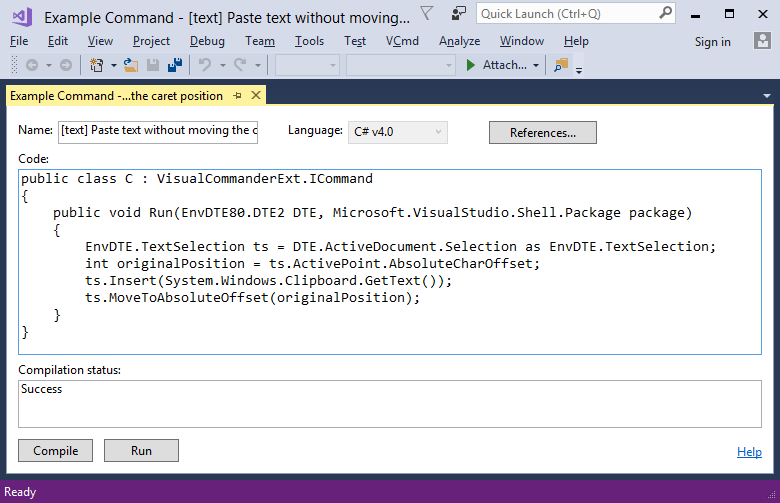Click in the Name text field
The image size is (780, 503).
point(158,131)
